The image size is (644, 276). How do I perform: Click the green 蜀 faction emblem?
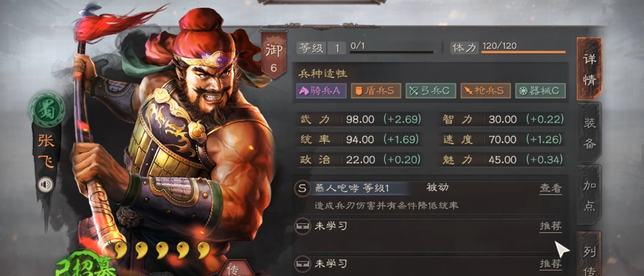pos(47,110)
